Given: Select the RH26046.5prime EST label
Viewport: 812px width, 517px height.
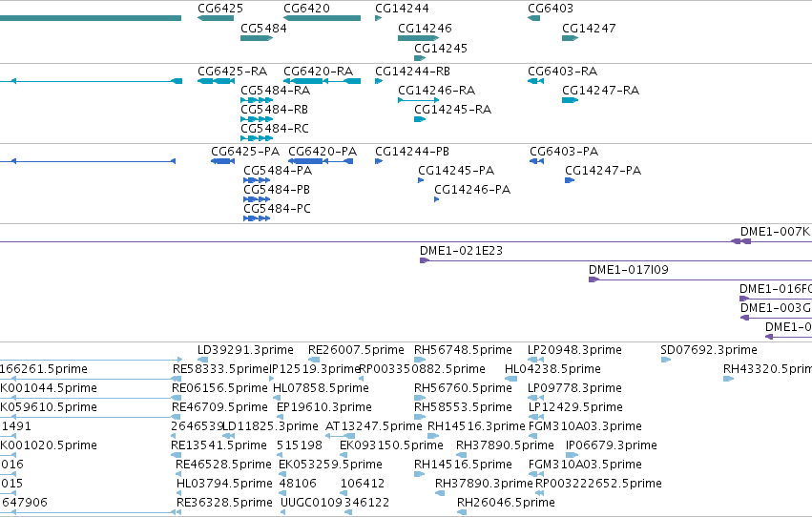Looking at the screenshot, I should tap(506, 504).
